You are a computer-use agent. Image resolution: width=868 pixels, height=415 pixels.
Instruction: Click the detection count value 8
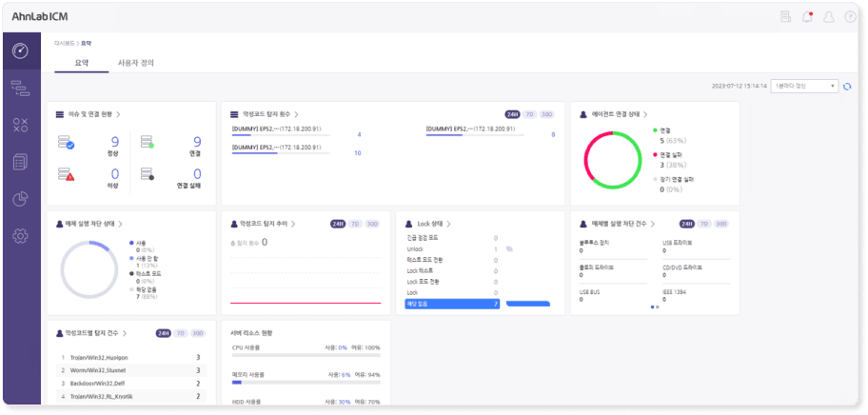553,134
